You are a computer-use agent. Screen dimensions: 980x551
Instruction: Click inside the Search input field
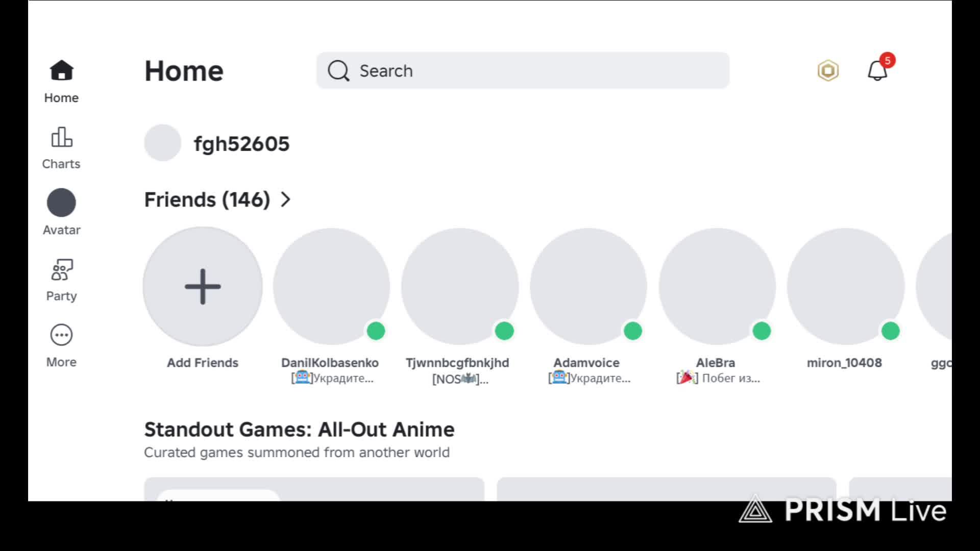click(x=541, y=71)
